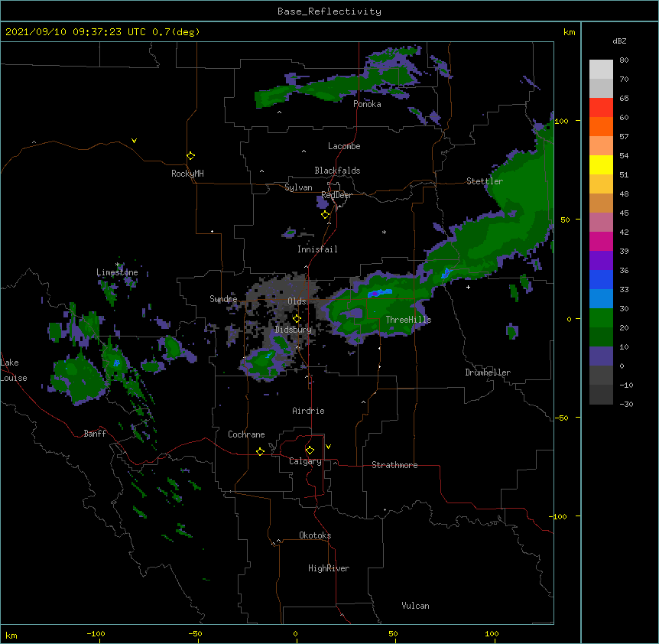Click the asterisk marker east of Innisfail
Screen dimensions: 659x644
(384, 232)
